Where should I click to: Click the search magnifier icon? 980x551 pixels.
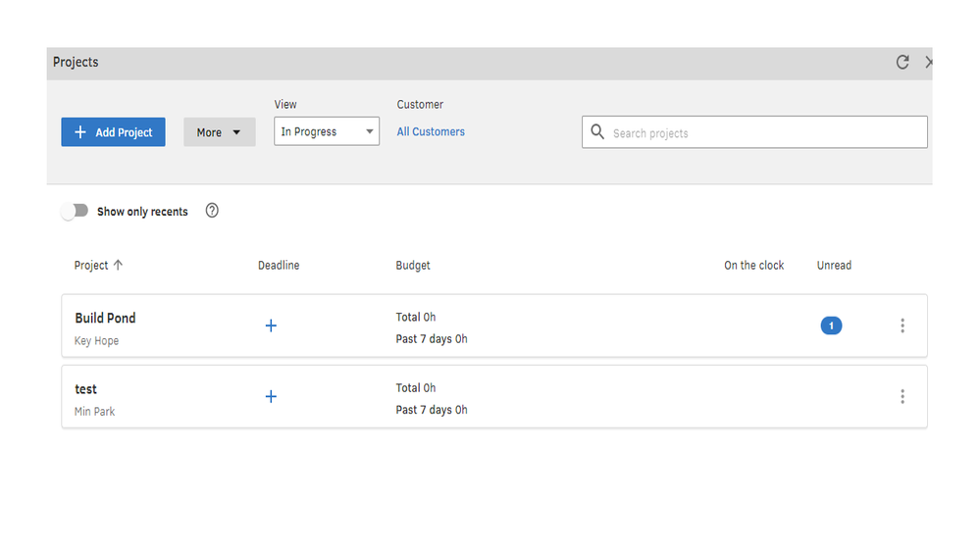597,132
